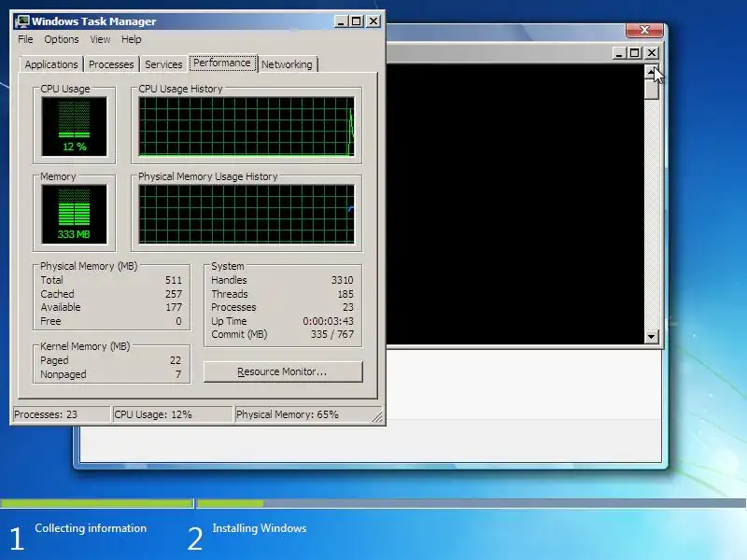
Task: Open the Help menu
Action: (x=131, y=39)
